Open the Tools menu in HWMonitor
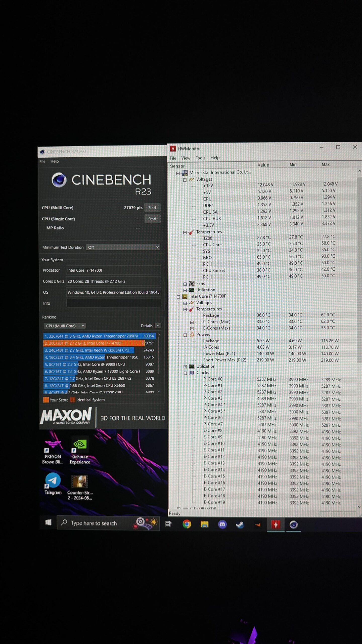Viewport: 362px width, 644px height. (x=201, y=158)
